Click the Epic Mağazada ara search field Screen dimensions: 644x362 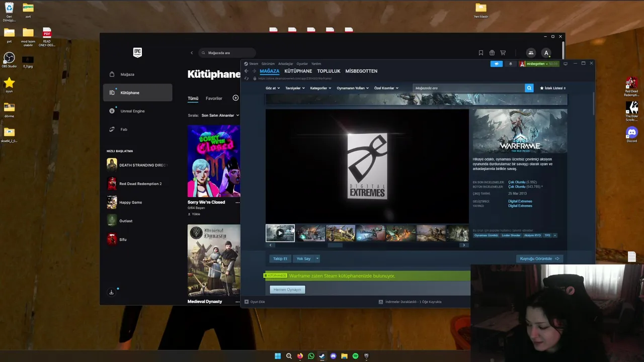(227, 53)
